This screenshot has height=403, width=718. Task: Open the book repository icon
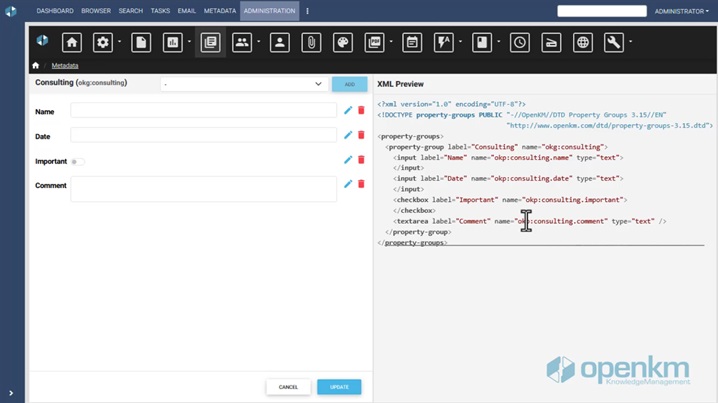click(482, 43)
